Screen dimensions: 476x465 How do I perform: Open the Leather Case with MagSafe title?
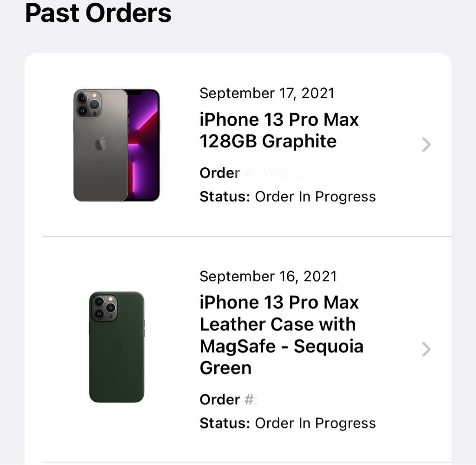point(281,335)
